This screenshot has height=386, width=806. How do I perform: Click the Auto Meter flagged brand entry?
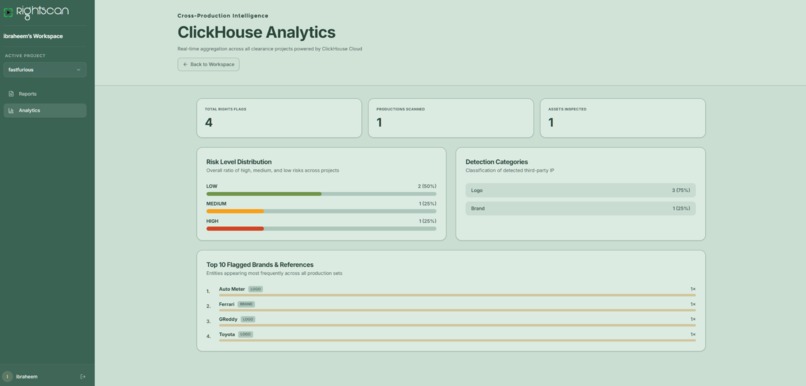click(x=232, y=289)
